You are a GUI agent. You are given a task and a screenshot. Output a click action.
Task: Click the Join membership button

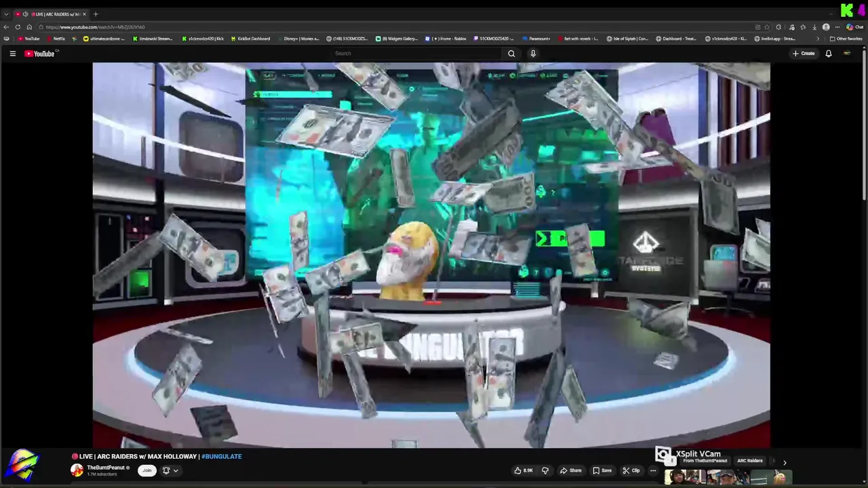[x=147, y=470]
